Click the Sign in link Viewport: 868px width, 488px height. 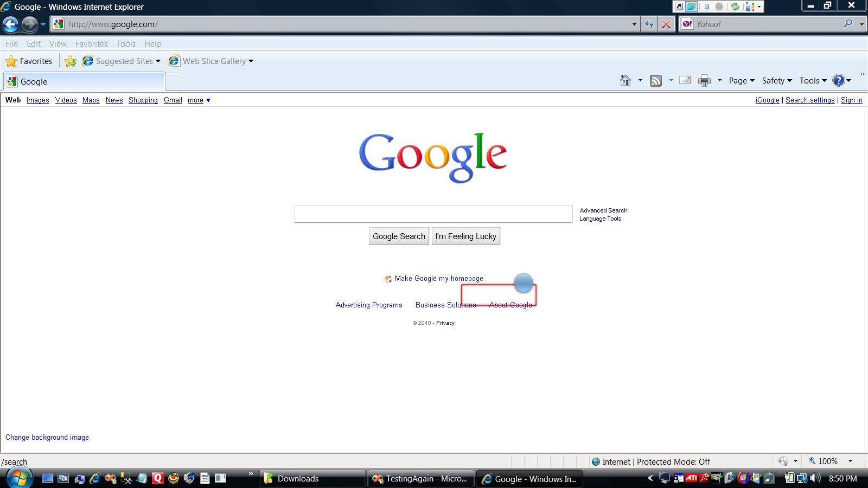coord(852,100)
